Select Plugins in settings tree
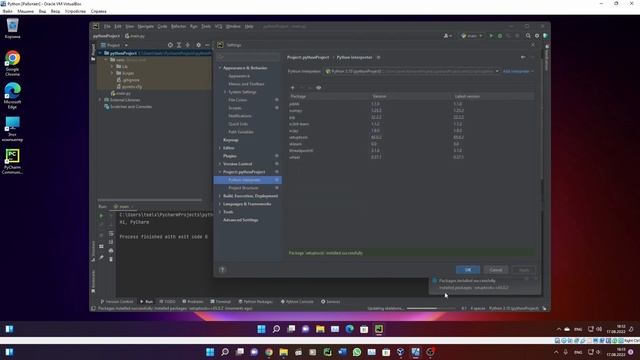Image resolution: width=640 pixels, height=360 pixels. [x=230, y=156]
